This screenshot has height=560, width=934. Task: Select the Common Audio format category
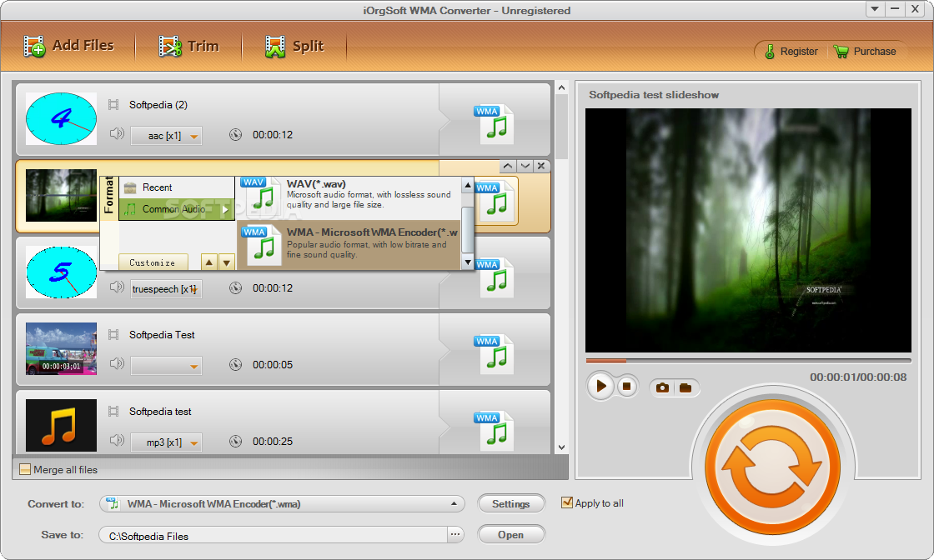point(176,209)
